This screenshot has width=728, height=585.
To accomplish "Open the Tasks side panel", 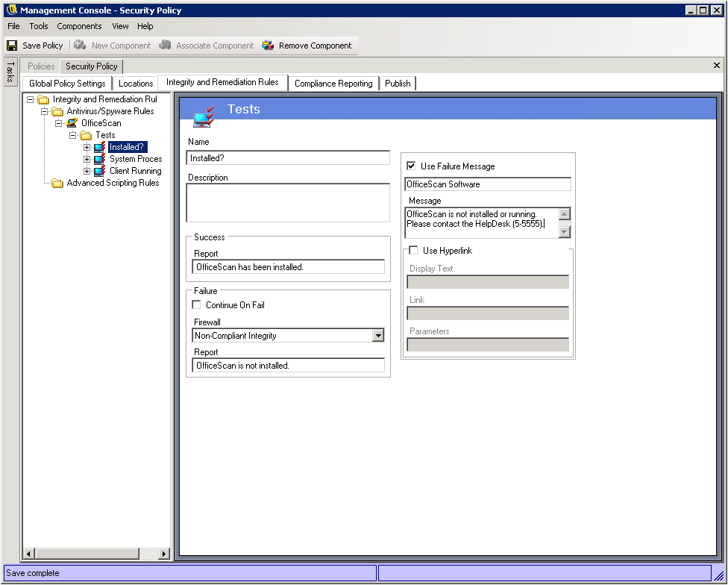I will coord(10,72).
